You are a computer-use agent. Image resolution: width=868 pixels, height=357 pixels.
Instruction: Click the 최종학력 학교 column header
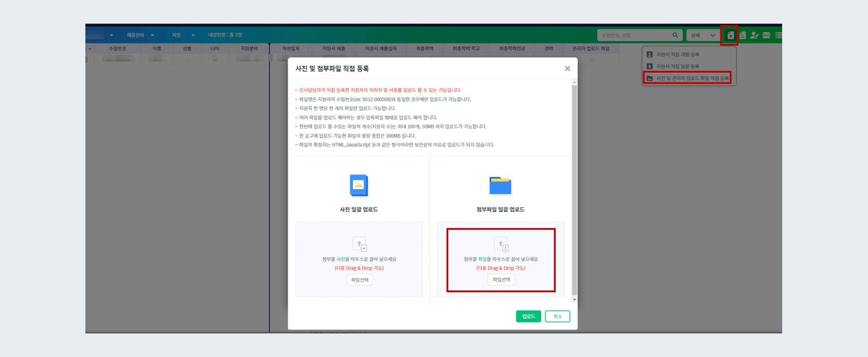pos(466,49)
